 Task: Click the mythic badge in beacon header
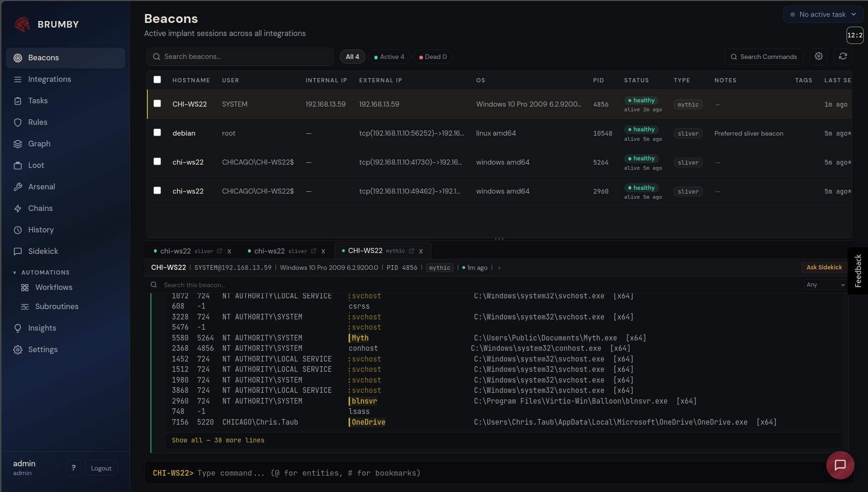coord(439,268)
